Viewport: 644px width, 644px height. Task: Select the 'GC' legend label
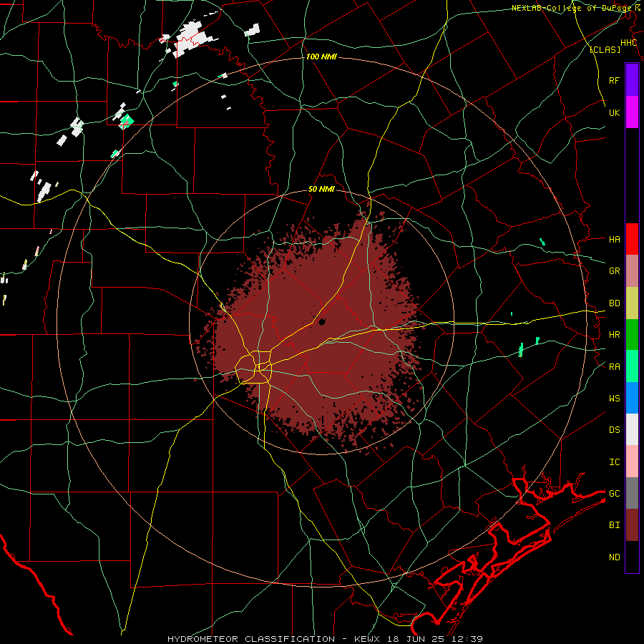coord(614,494)
